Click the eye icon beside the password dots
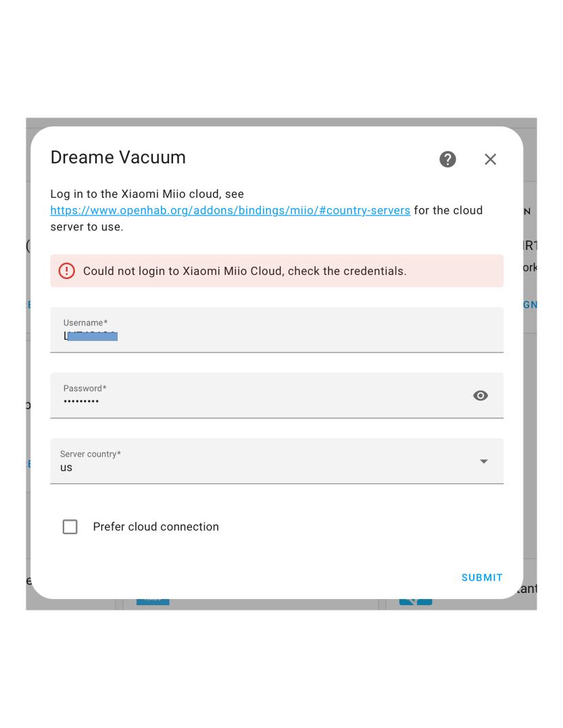This screenshot has width=563, height=728. 481,395
